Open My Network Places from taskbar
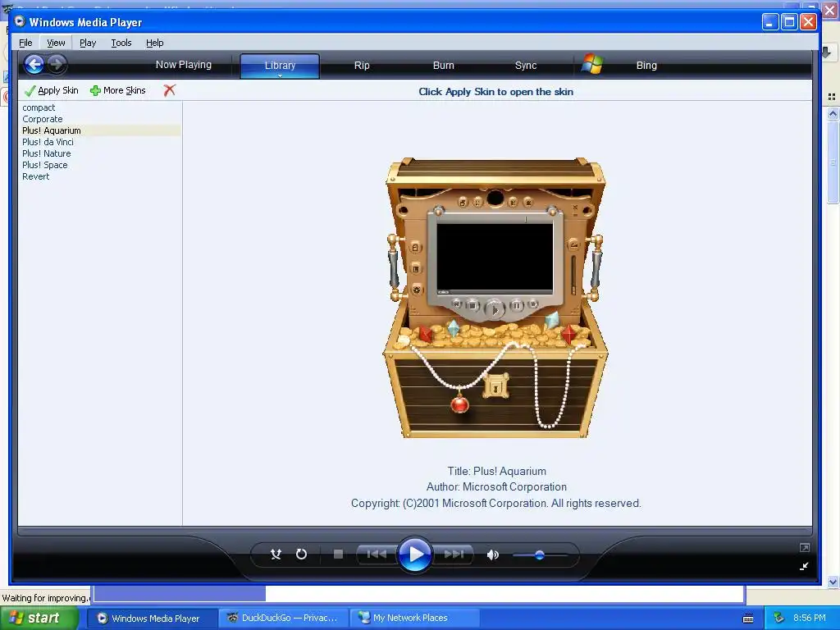Viewport: 840px width, 630px height. point(413,619)
